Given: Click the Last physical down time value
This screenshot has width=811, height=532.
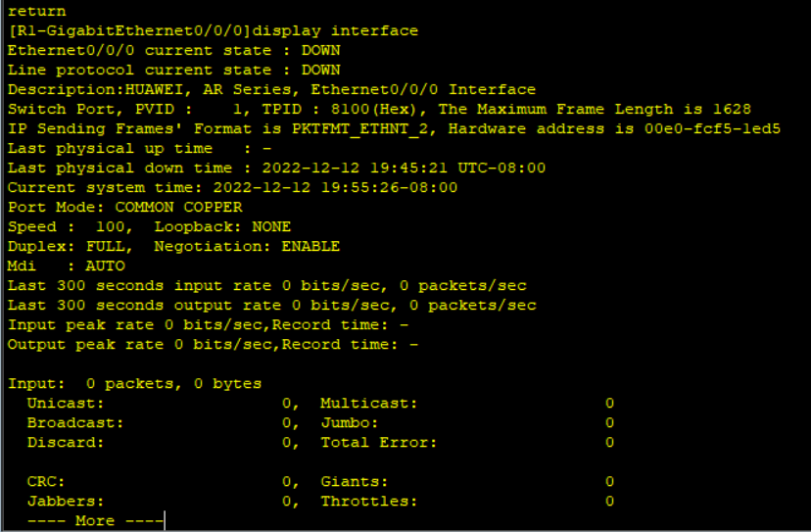Looking at the screenshot, I should tap(404, 169).
